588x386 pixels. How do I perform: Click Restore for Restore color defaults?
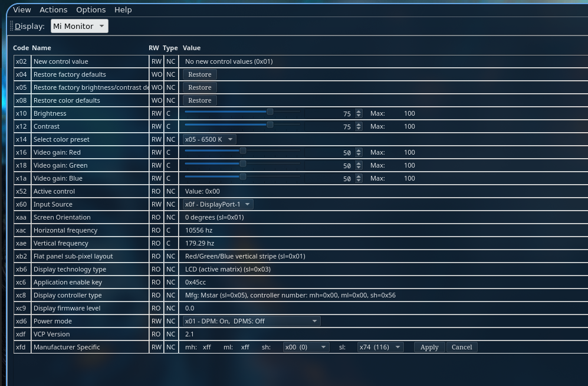click(x=199, y=100)
